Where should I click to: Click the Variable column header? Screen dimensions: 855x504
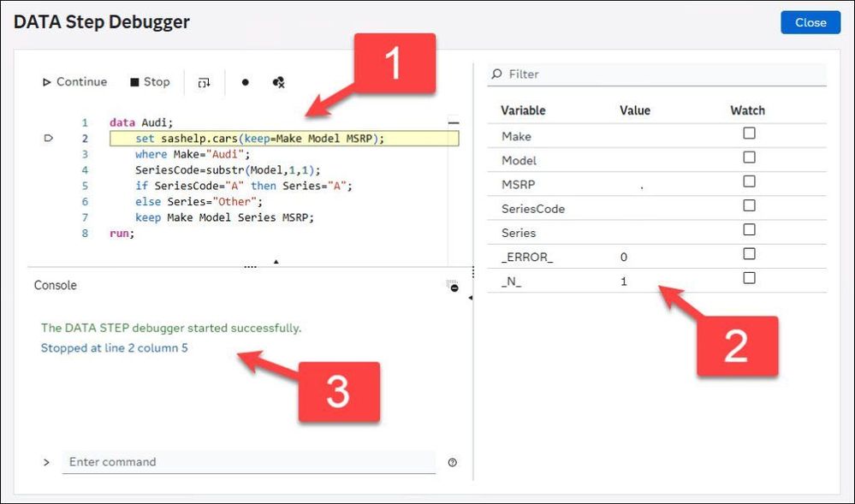(523, 110)
